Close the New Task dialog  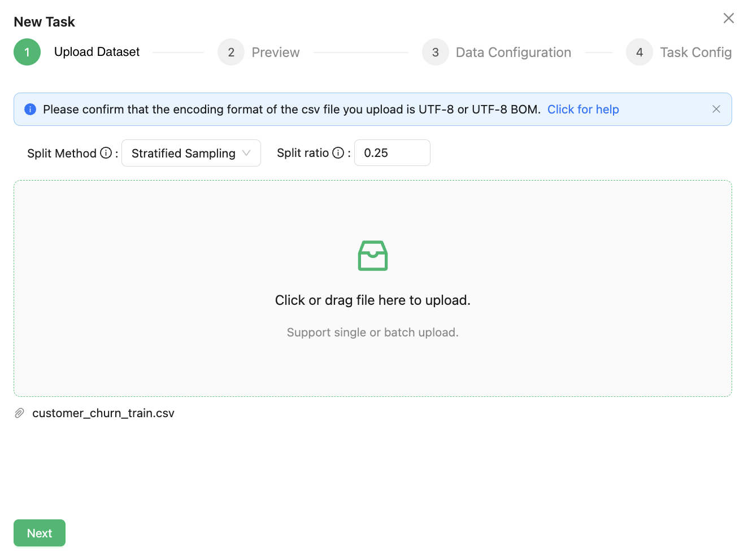click(x=728, y=18)
